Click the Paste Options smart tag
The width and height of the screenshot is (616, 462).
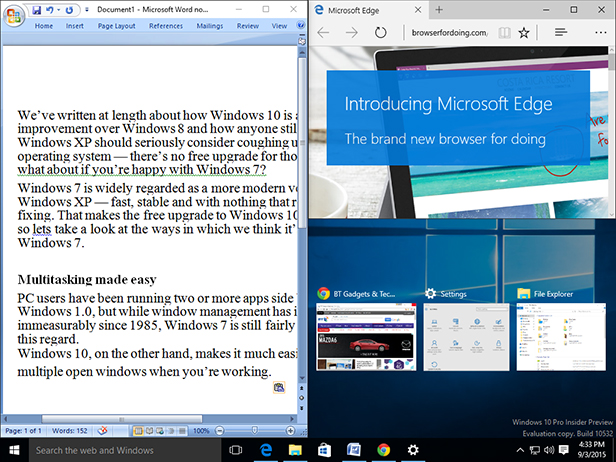coord(279,387)
